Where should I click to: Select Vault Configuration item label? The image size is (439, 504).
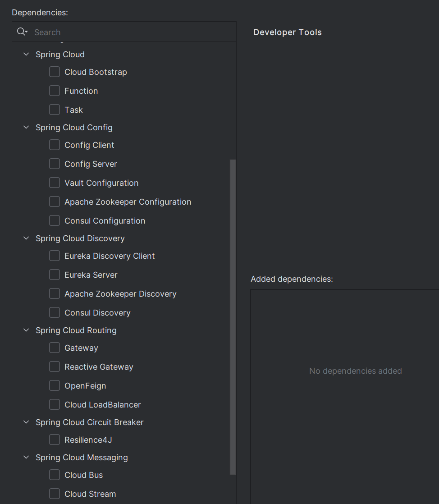point(101,183)
